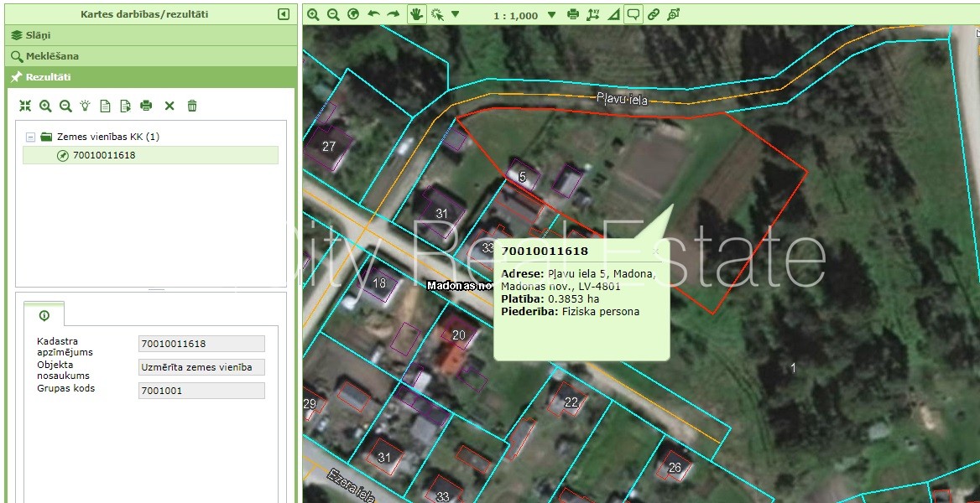The height and width of the screenshot is (503, 980).
Task: Clear selection with the X icon in results toolbar
Action: click(x=169, y=106)
